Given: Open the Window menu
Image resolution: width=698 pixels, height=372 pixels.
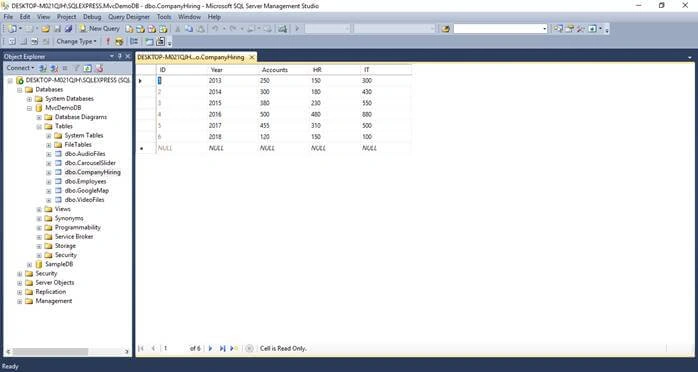Looking at the screenshot, I should click(189, 17).
